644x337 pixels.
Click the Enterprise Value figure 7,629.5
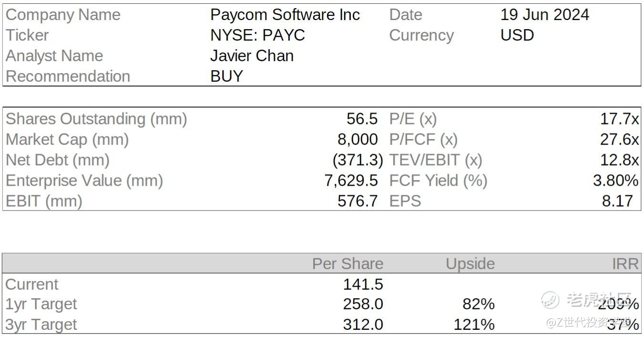point(351,180)
